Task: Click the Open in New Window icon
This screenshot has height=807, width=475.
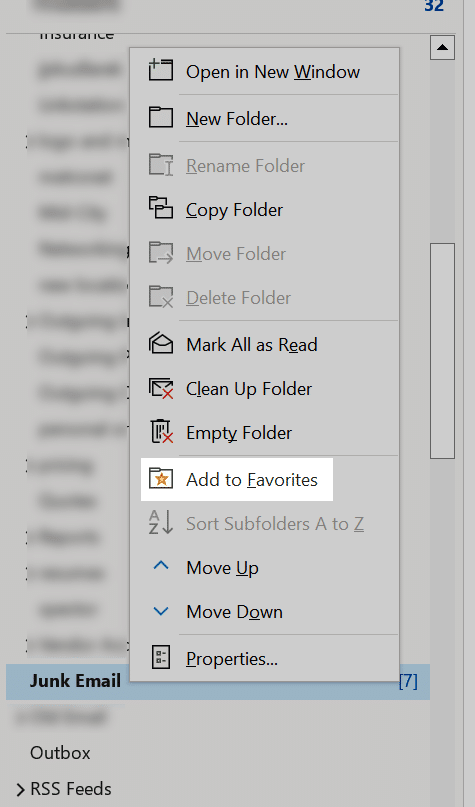Action: (161, 70)
